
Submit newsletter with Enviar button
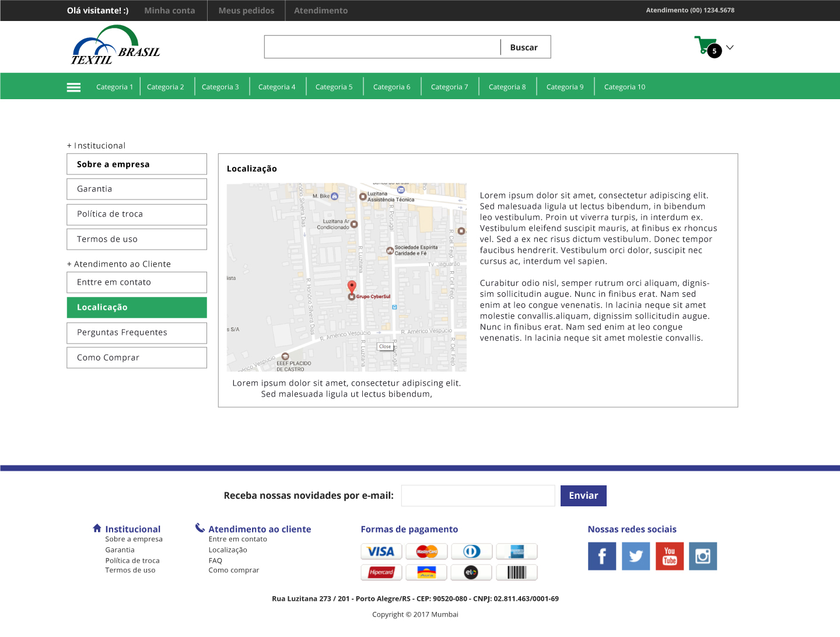tap(583, 496)
